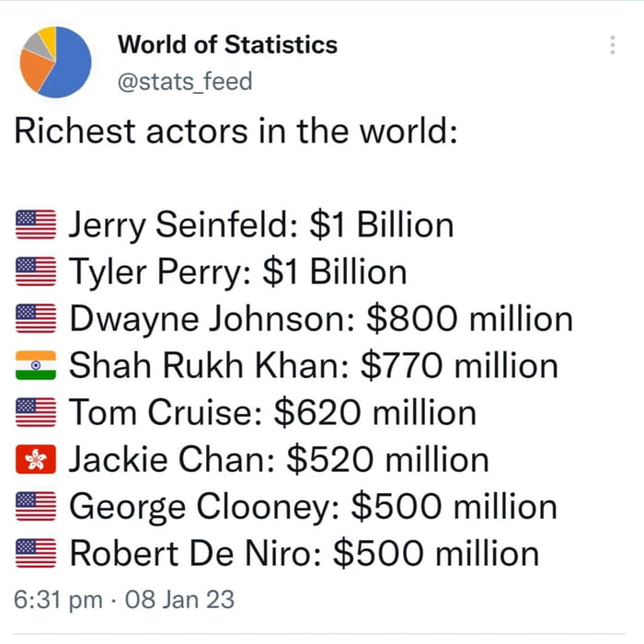The image size is (644, 644).
Task: Click the US flag beside Tyler Perry
Action: pyautogui.click(x=37, y=272)
